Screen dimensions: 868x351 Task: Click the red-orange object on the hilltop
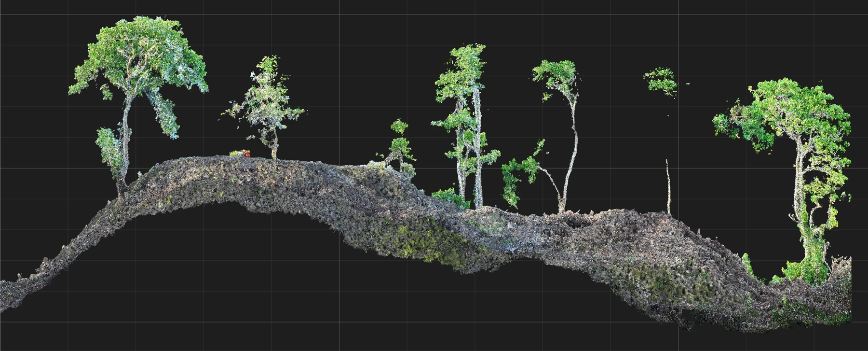[x=245, y=154]
